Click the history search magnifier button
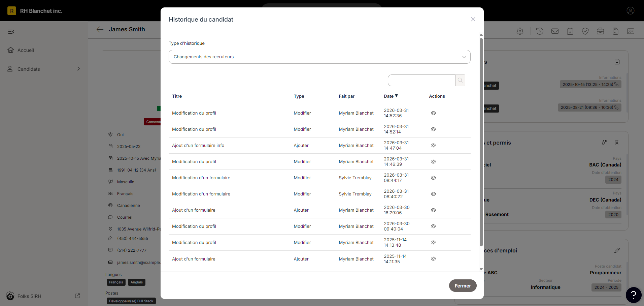 [460, 80]
